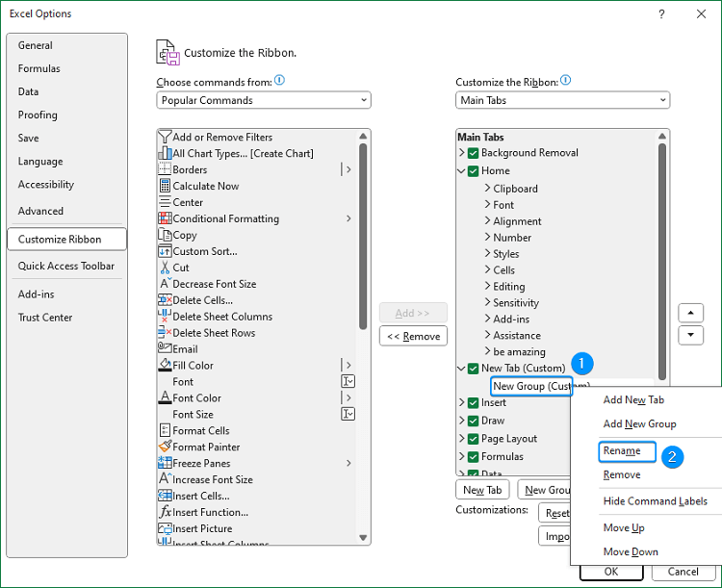Choose Move Up in context menu

point(624,527)
